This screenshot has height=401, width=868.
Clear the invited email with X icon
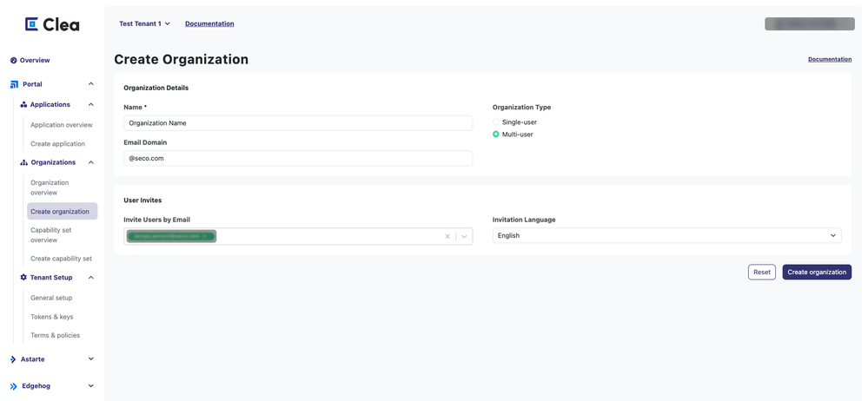pos(447,236)
